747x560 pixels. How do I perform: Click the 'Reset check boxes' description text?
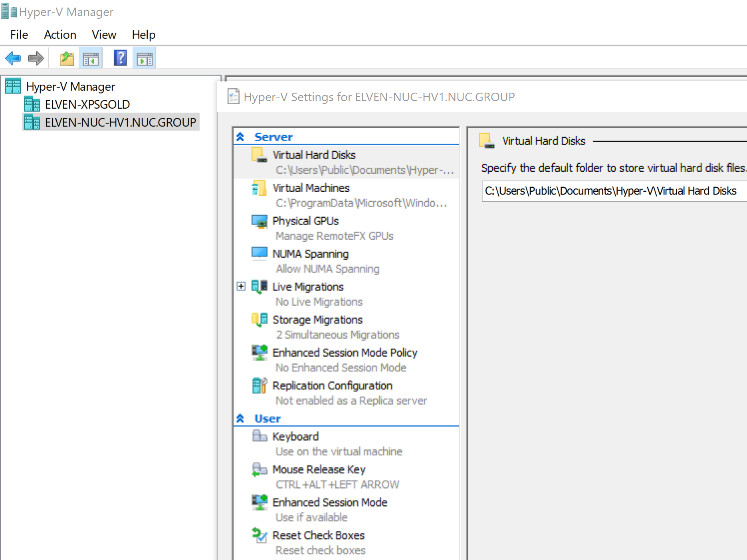(321, 550)
